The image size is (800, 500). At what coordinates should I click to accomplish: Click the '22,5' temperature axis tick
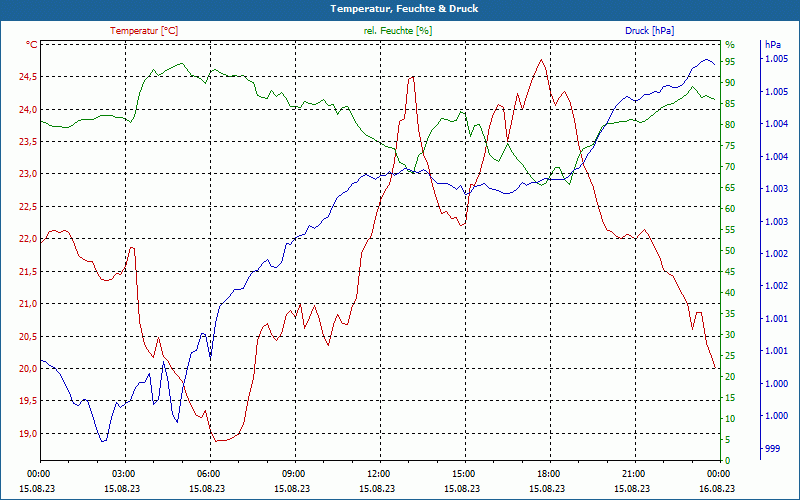[x=28, y=207]
